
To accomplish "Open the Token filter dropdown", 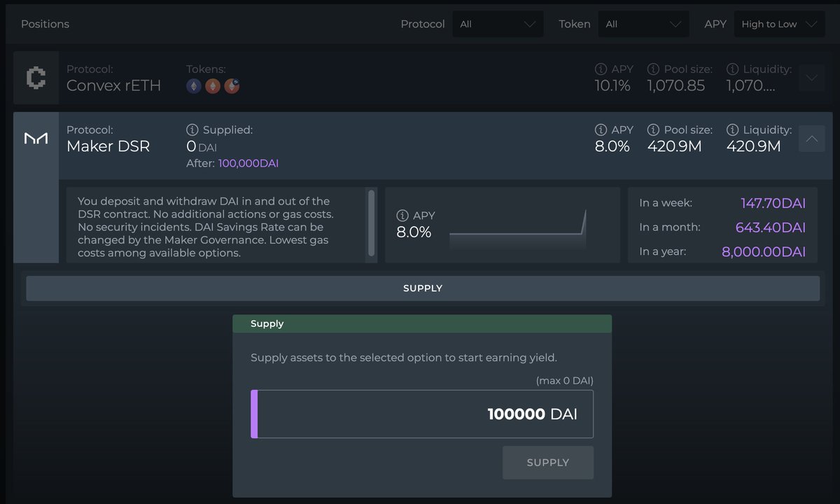I will tap(644, 24).
